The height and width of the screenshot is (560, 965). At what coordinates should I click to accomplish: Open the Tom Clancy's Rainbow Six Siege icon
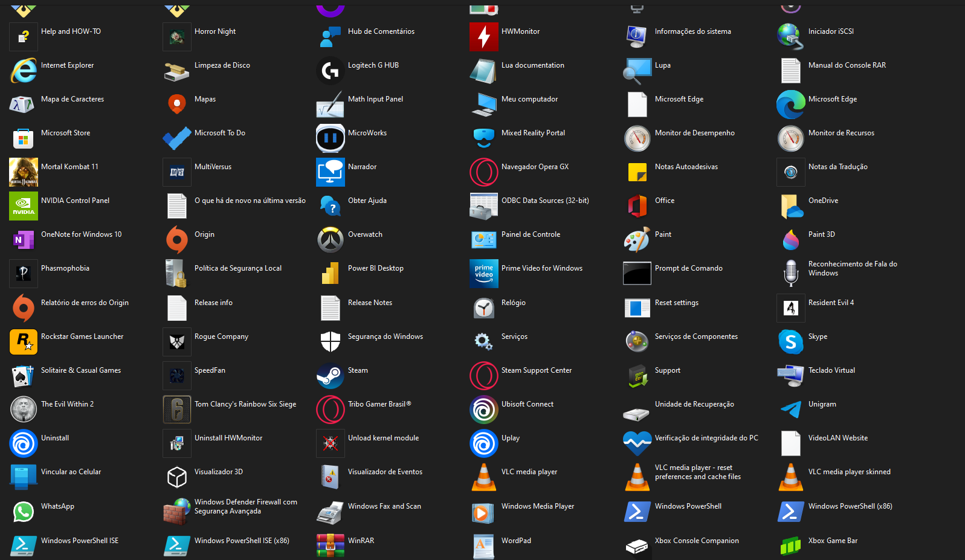tap(177, 410)
